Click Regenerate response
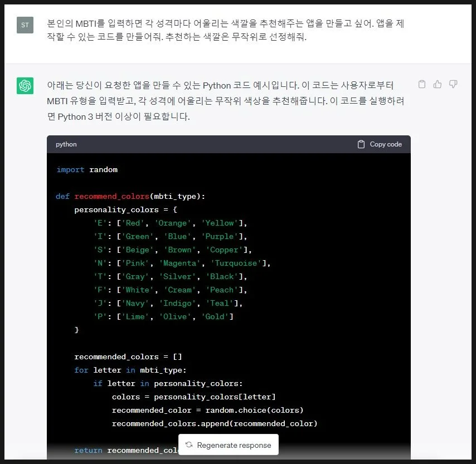The image size is (476, 464). tap(229, 445)
